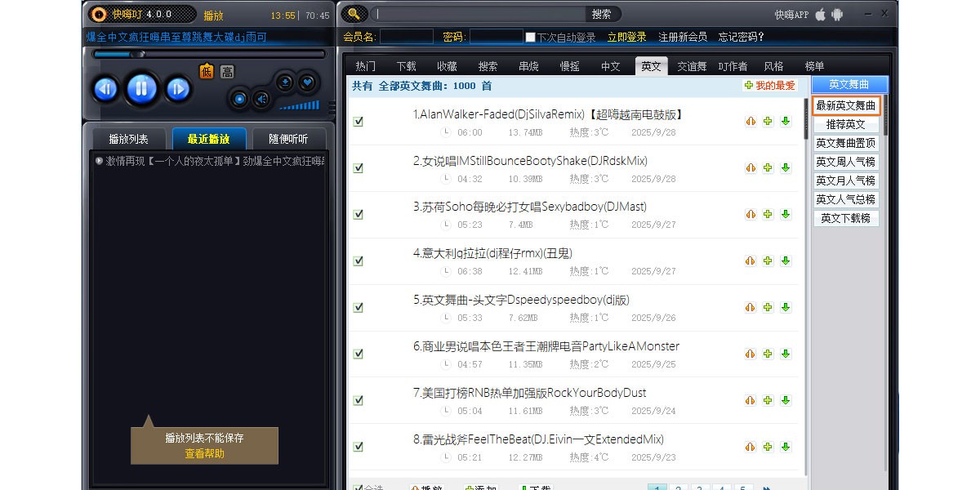The width and height of the screenshot is (980, 490).
Task: Audition the AlanWalker-Faded song with headphone icon
Action: (751, 121)
